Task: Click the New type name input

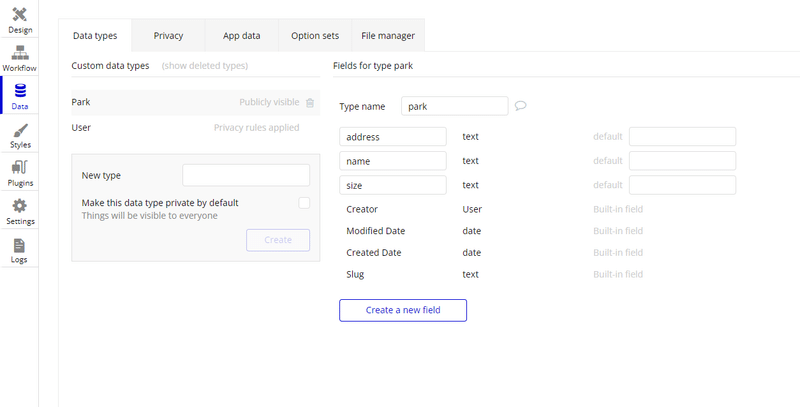Action: (246, 175)
